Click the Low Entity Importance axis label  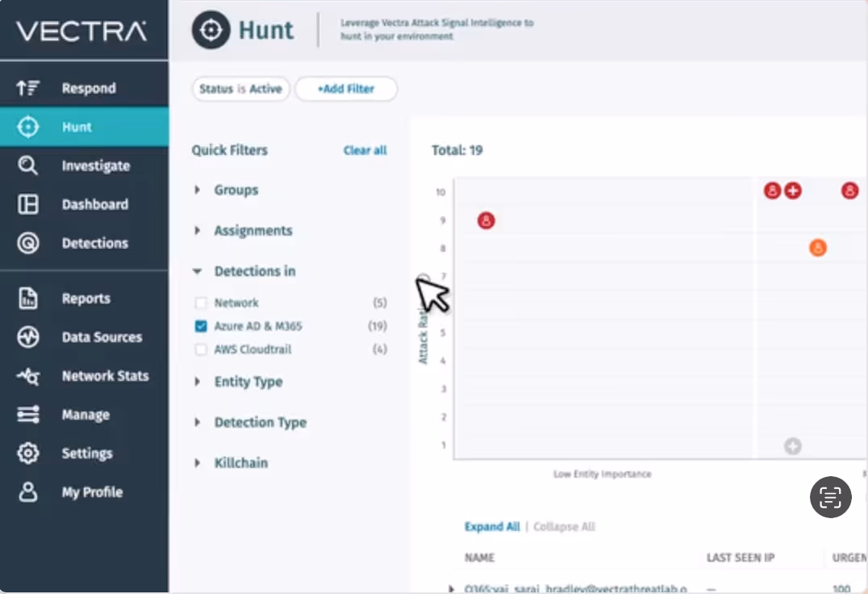click(x=603, y=474)
